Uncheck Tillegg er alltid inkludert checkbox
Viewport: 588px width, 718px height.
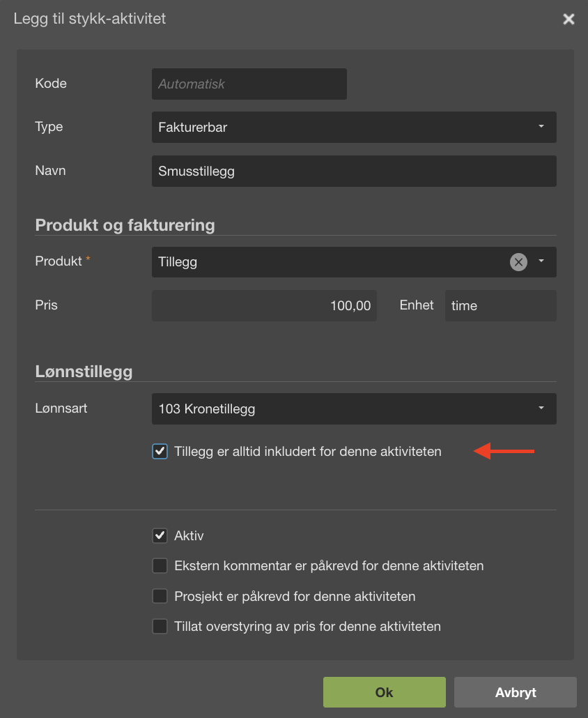point(160,451)
